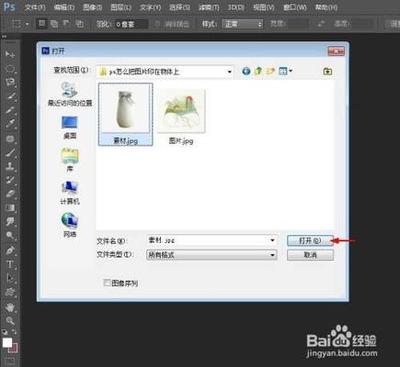Select the Path Selection tool
400x367 pixels.
pyautogui.click(x=10, y=278)
